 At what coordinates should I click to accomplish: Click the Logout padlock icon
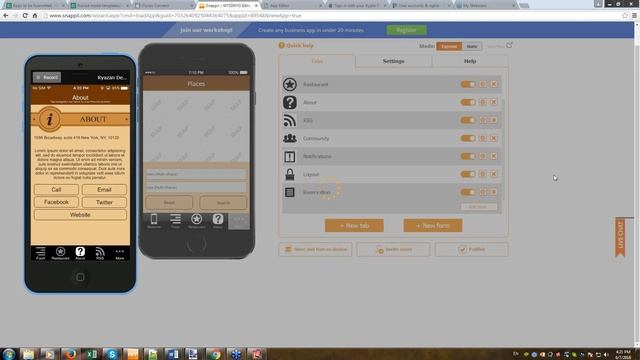click(x=289, y=174)
